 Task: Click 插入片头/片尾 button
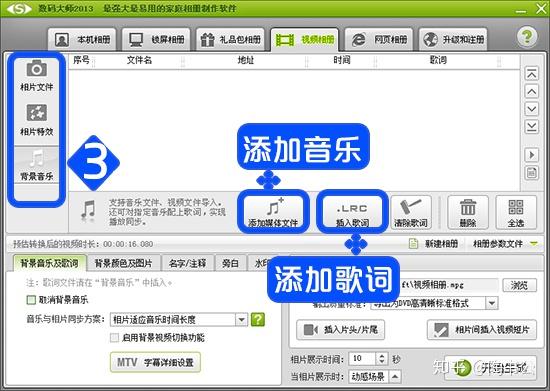click(x=340, y=330)
